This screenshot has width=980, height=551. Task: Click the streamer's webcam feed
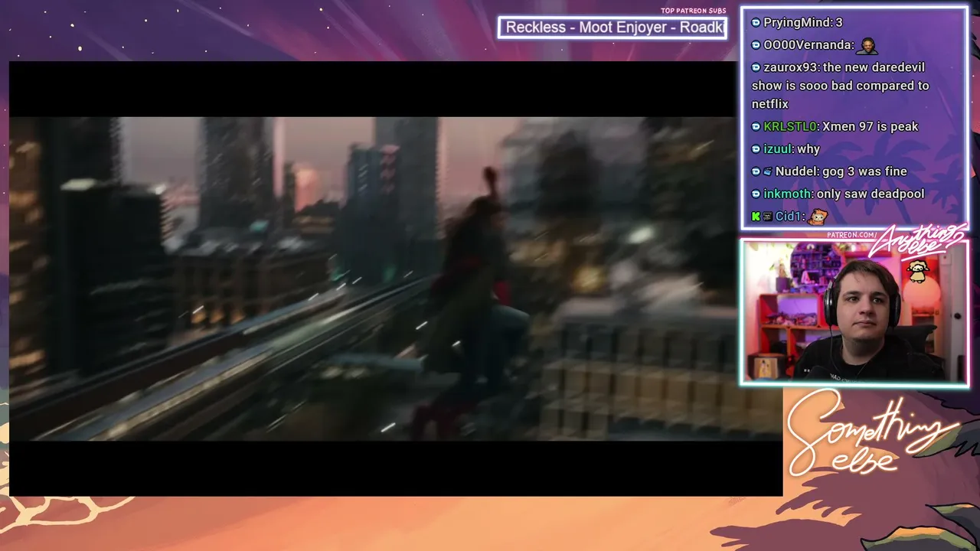coord(854,312)
